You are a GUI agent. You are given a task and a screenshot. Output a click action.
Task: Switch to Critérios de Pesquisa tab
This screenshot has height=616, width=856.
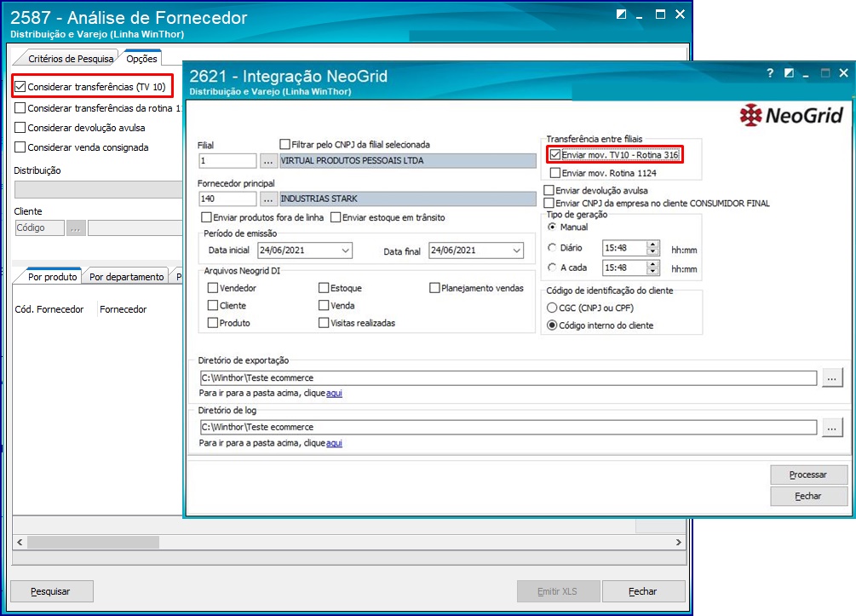tap(71, 59)
